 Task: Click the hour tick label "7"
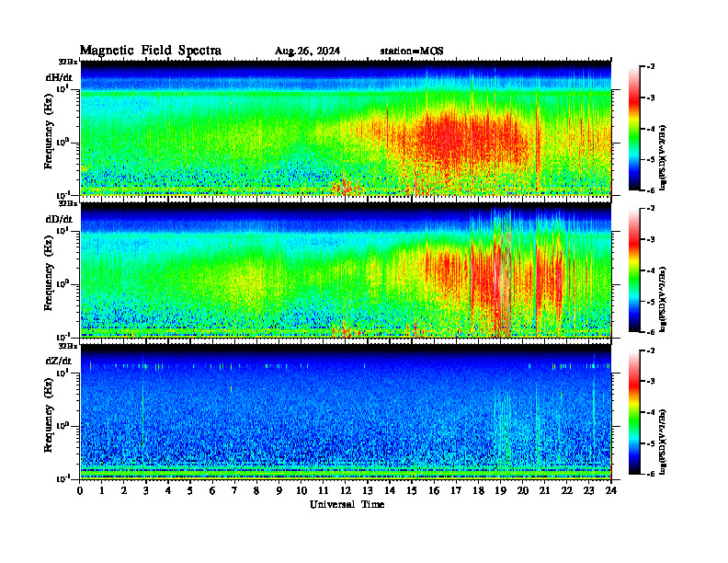pyautogui.click(x=234, y=490)
